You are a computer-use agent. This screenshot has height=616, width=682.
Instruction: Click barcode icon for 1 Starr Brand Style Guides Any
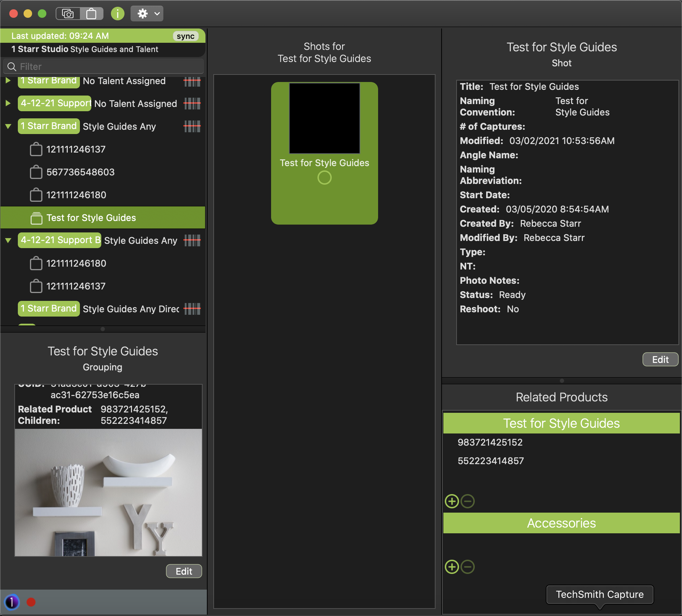click(x=192, y=126)
